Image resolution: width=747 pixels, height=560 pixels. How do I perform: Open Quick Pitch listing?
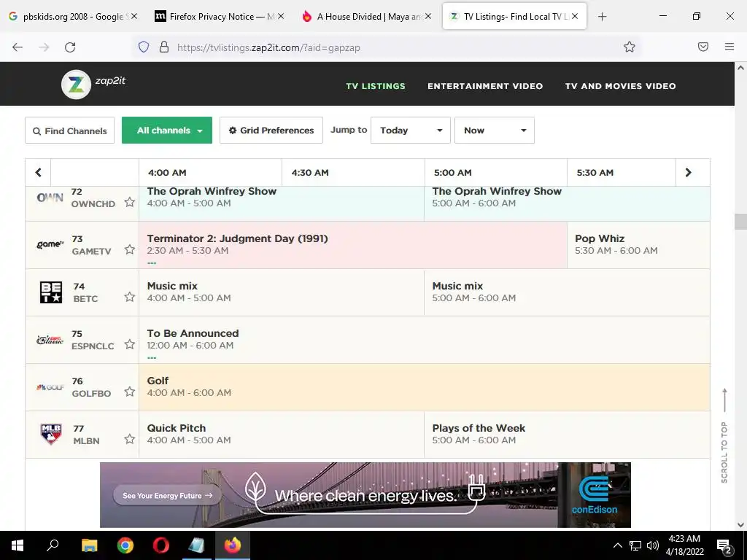click(x=282, y=435)
